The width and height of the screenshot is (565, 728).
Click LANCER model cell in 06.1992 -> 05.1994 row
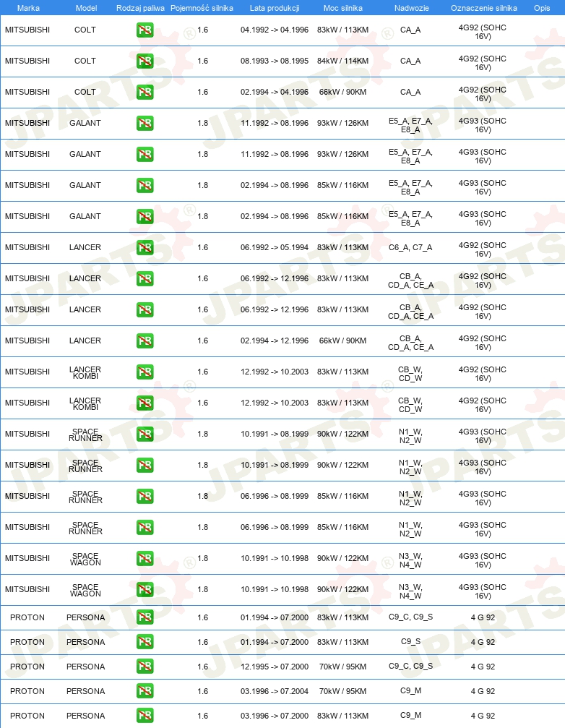click(85, 247)
